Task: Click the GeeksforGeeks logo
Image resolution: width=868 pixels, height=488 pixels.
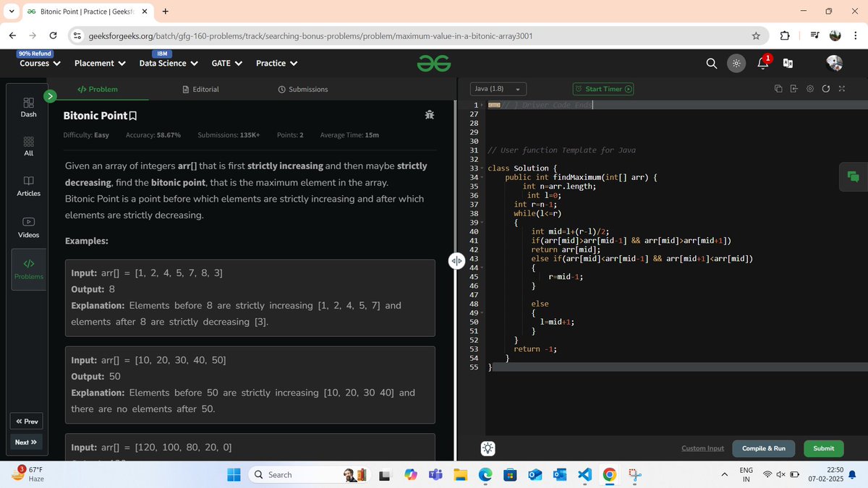Action: click(x=434, y=64)
